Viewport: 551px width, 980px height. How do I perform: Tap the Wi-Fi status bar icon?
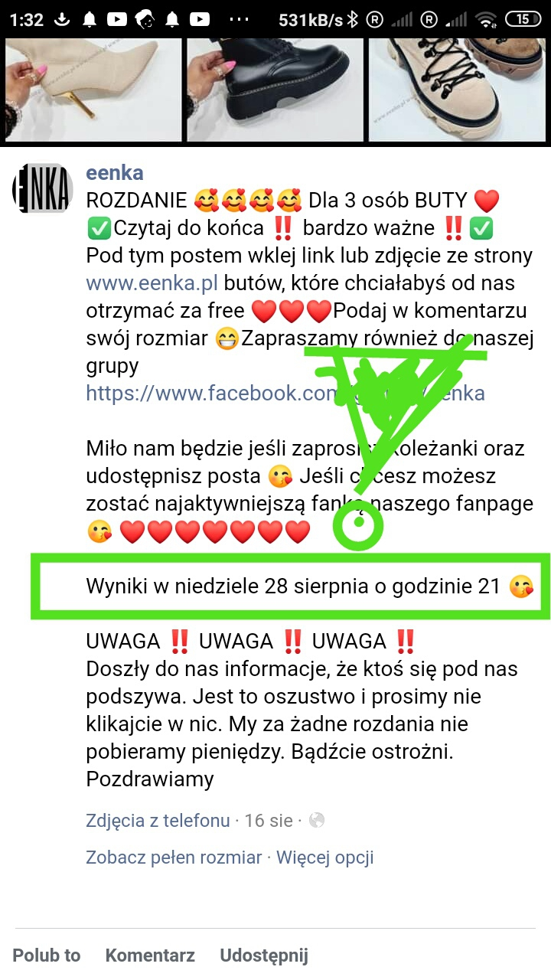coord(485,19)
